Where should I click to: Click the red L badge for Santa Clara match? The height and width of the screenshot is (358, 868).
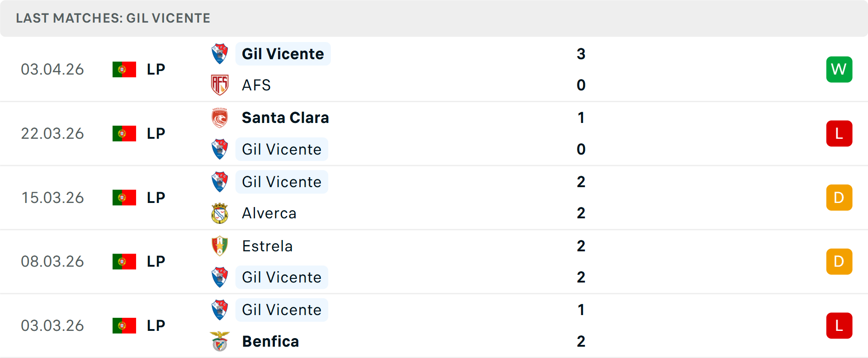pos(839,134)
